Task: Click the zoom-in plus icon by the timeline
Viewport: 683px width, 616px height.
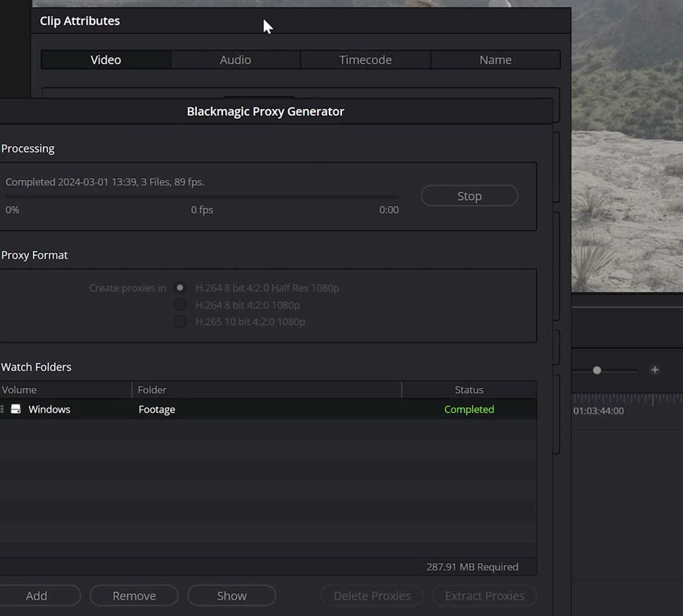Action: click(x=655, y=370)
